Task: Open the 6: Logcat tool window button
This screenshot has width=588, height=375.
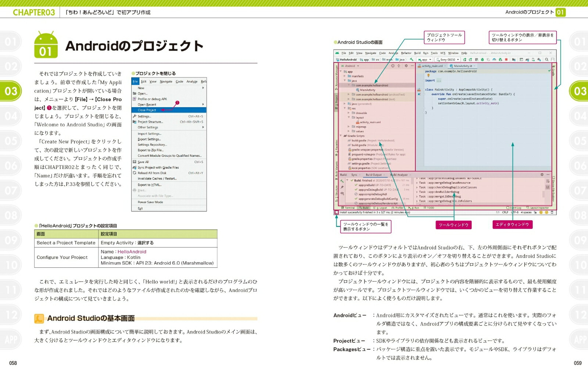Action: click(x=380, y=208)
